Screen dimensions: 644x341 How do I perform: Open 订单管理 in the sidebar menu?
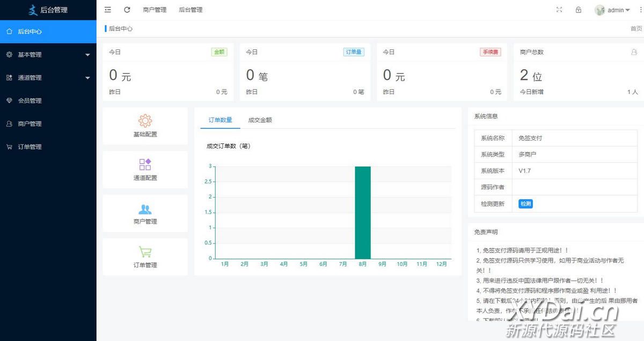pos(48,147)
